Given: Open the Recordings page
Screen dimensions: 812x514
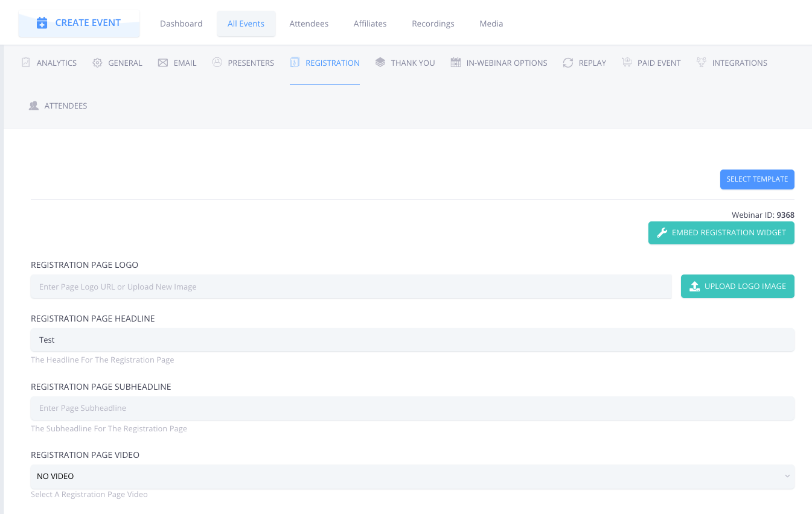Looking at the screenshot, I should 433,24.
